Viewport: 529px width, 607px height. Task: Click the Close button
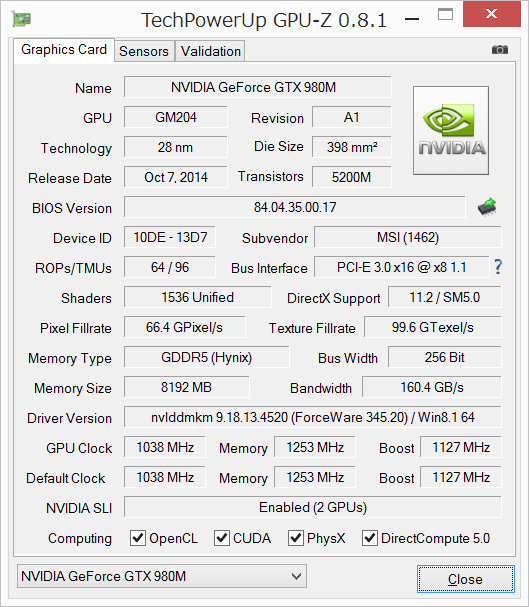(x=466, y=579)
